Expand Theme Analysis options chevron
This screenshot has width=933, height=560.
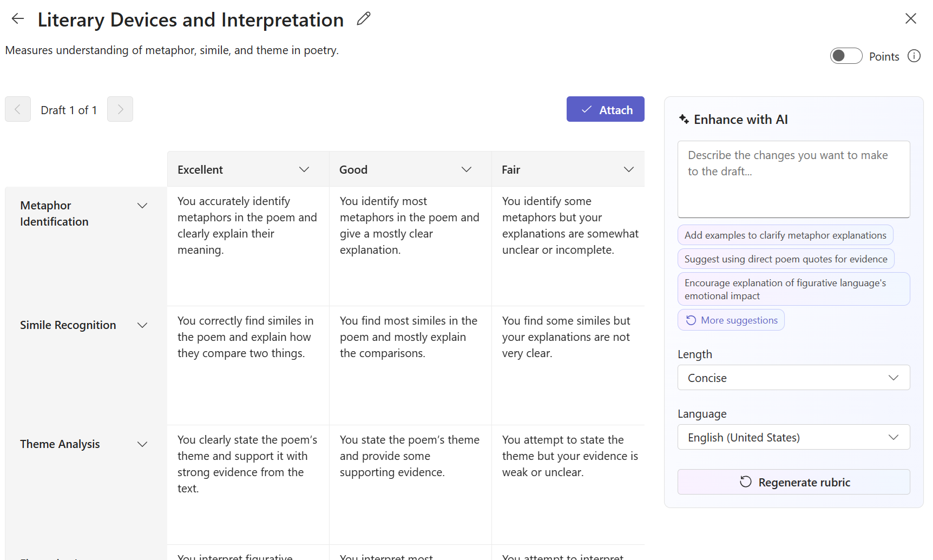coord(142,444)
